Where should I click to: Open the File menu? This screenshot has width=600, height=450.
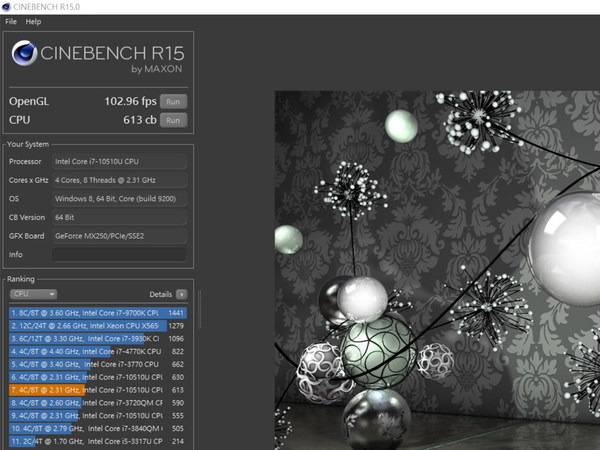point(11,21)
